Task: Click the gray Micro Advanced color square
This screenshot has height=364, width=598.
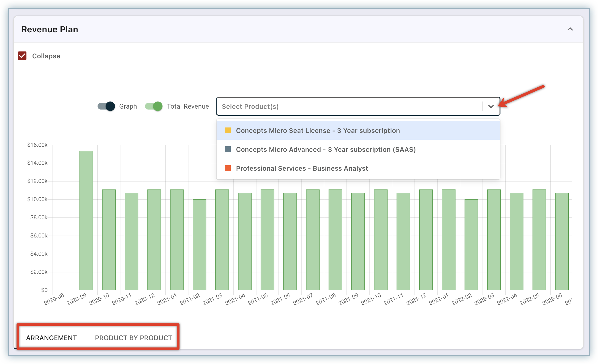Action: click(x=228, y=149)
